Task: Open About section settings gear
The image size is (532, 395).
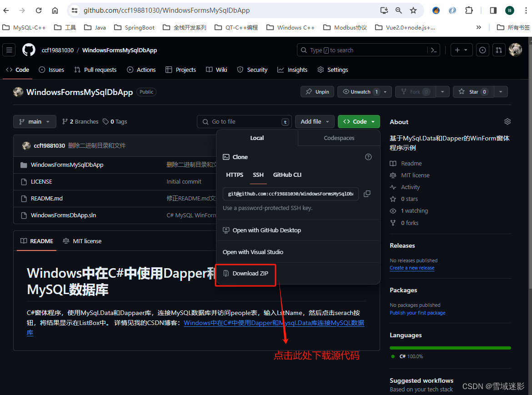Action: pyautogui.click(x=507, y=121)
